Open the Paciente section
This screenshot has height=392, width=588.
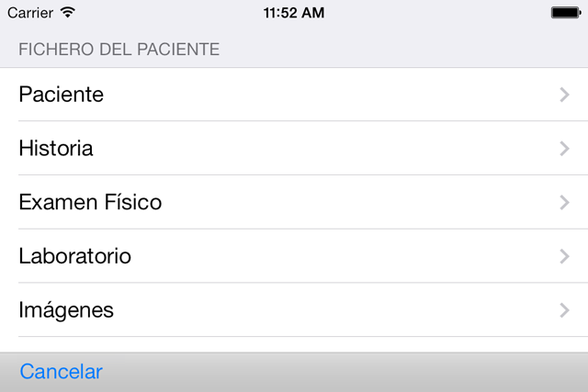point(61,95)
